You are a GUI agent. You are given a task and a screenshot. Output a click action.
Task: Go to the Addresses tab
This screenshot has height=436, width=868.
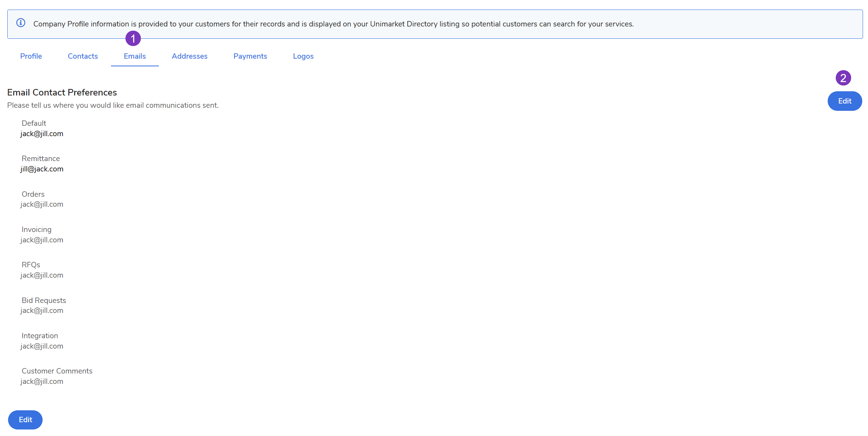click(190, 56)
